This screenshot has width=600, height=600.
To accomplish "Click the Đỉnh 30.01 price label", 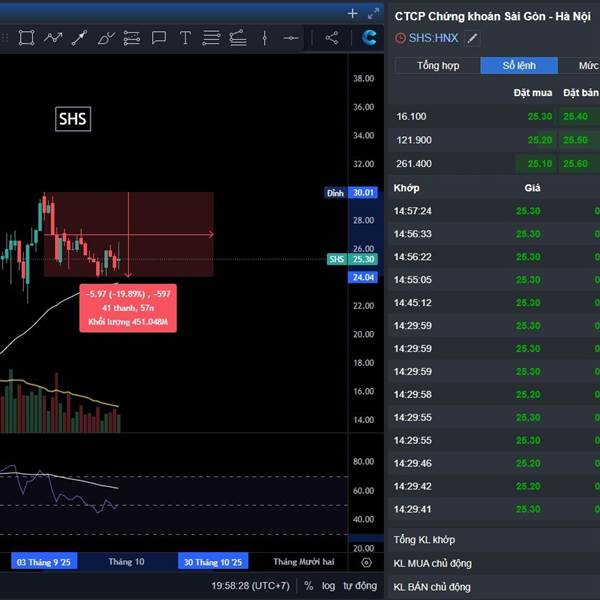I will [x=351, y=192].
